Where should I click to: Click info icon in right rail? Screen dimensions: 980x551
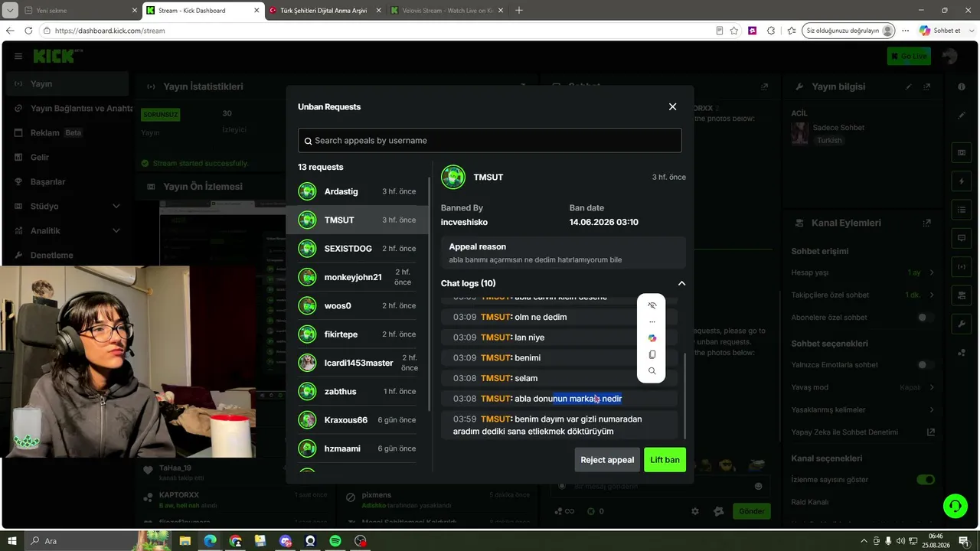coord(962,86)
